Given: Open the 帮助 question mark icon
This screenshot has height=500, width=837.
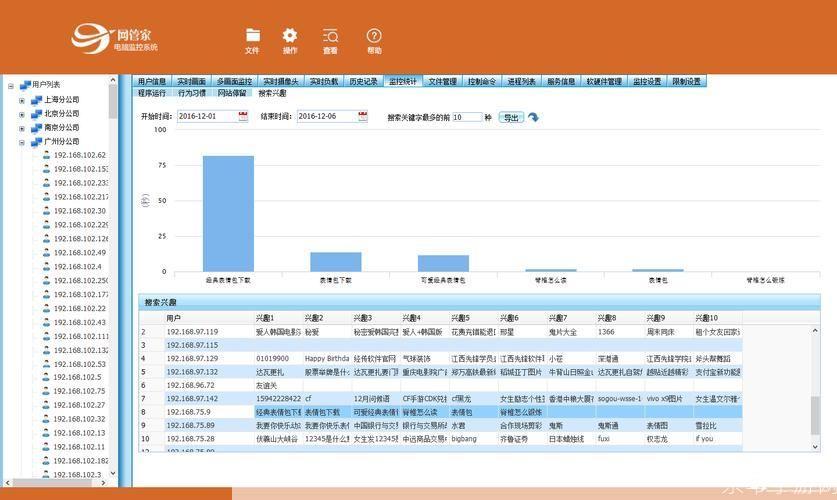Looking at the screenshot, I should (x=374, y=36).
